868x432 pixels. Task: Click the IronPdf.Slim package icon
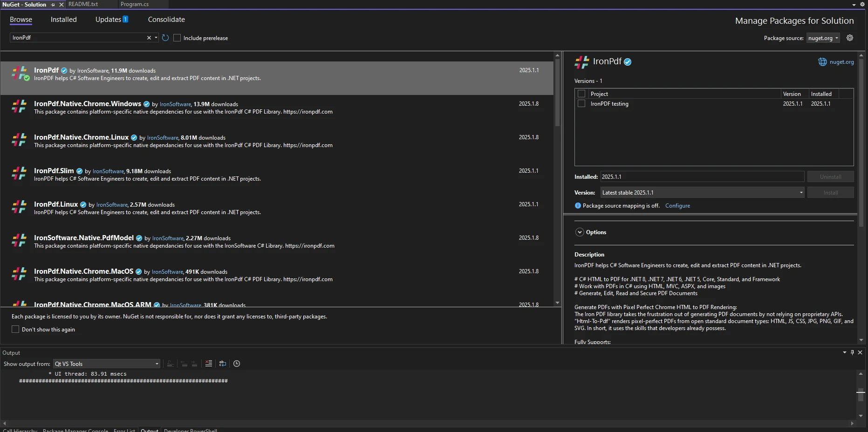19,174
